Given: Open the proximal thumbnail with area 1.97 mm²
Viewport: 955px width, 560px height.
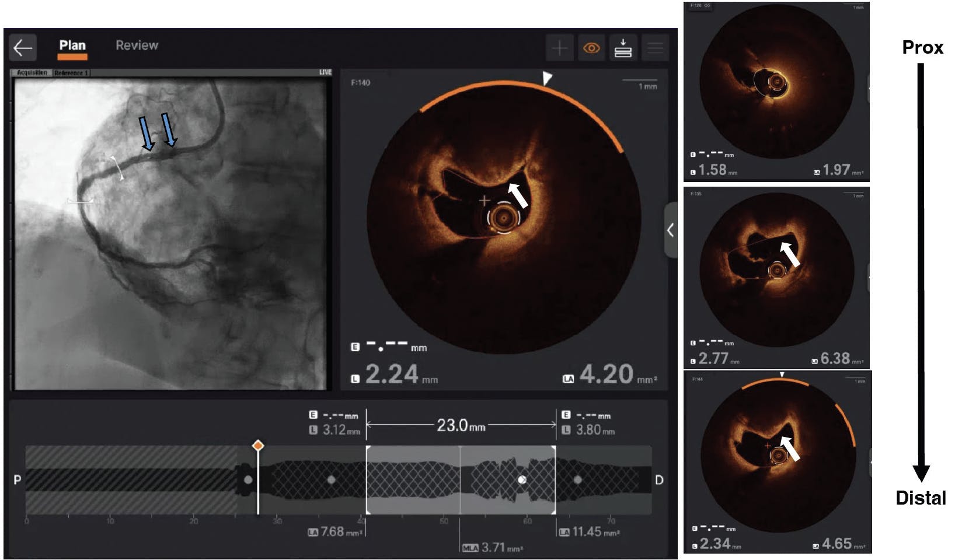Looking at the screenshot, I should [776, 90].
